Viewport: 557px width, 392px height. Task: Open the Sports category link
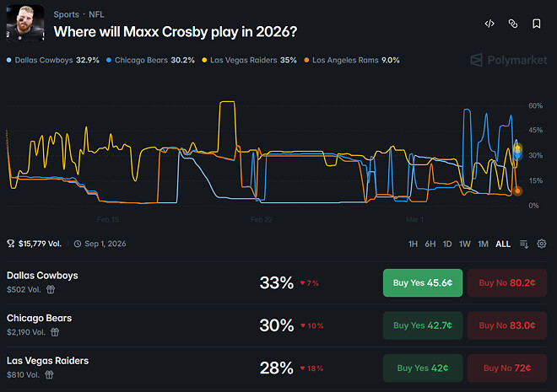[x=67, y=14]
